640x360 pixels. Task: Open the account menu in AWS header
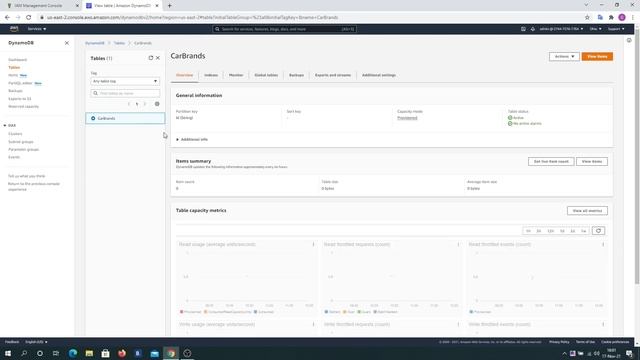click(x=561, y=29)
